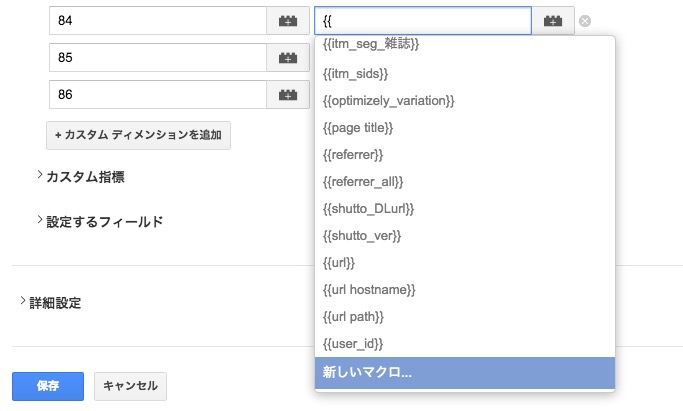Add a row with + カスタム ディメンションを追加
Viewport: 683px width, 411px height.
[138, 135]
